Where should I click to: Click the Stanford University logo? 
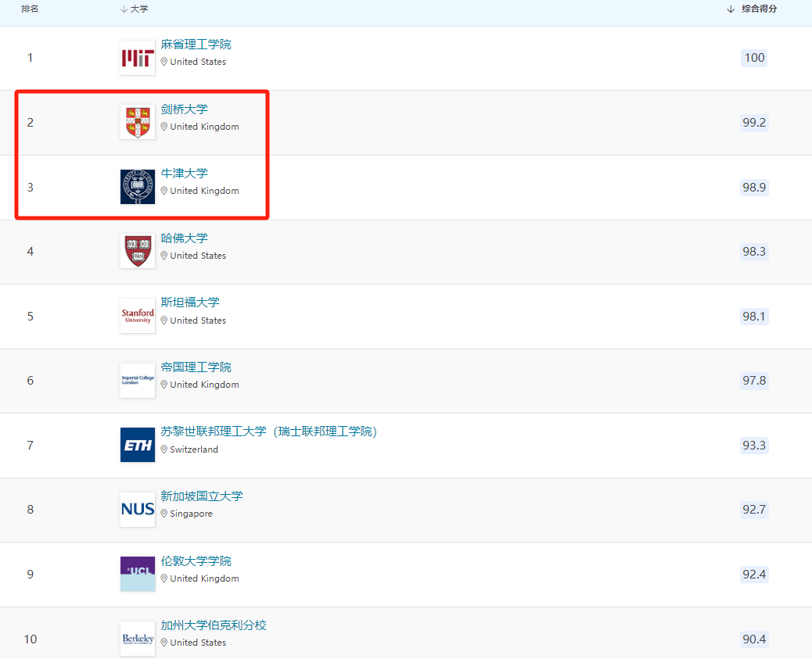click(x=138, y=316)
